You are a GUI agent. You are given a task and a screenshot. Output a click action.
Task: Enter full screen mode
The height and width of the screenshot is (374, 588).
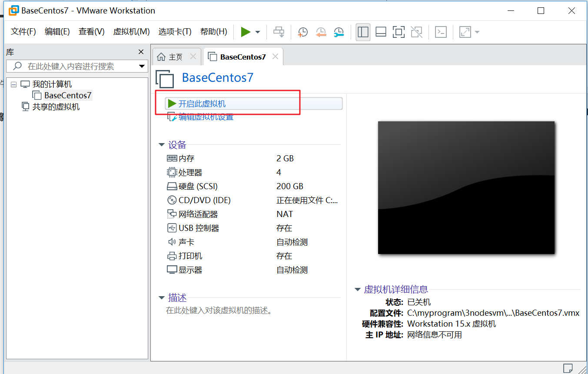point(399,32)
